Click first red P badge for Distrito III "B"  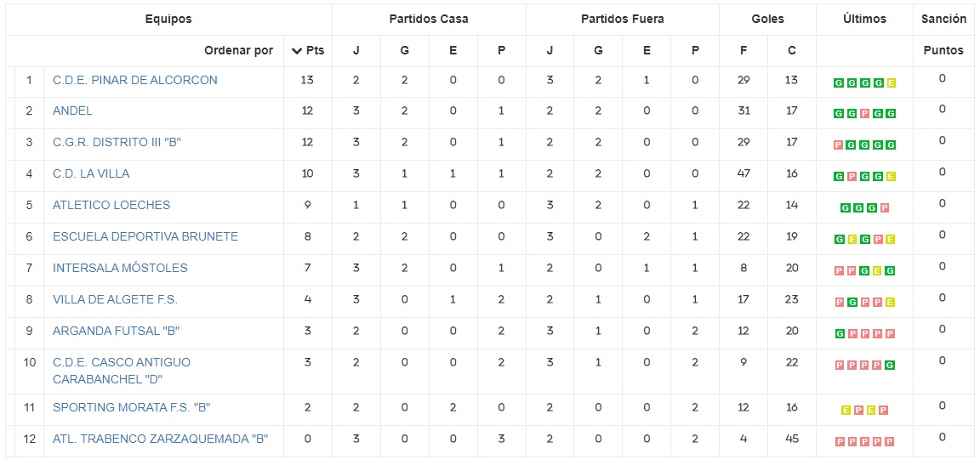pos(839,145)
